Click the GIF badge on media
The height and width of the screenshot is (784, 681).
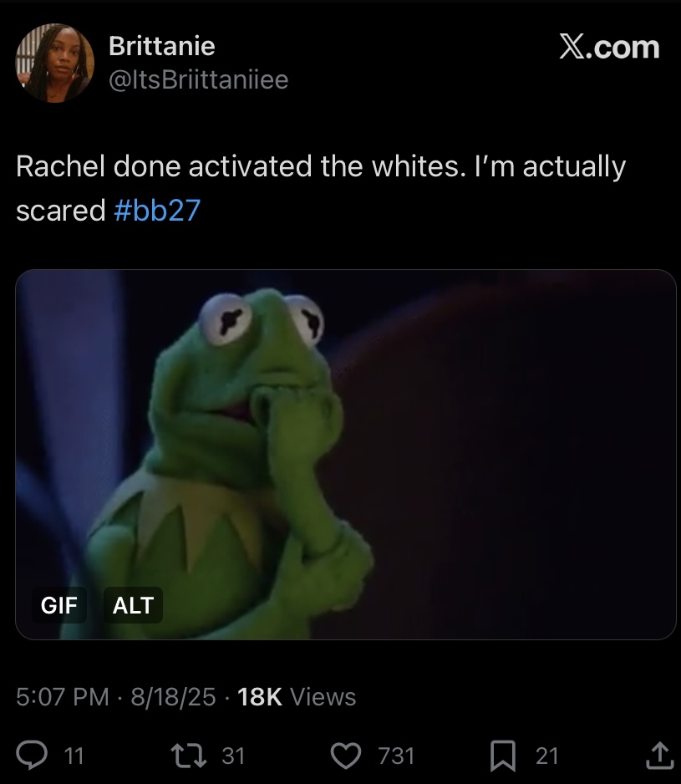[59, 605]
